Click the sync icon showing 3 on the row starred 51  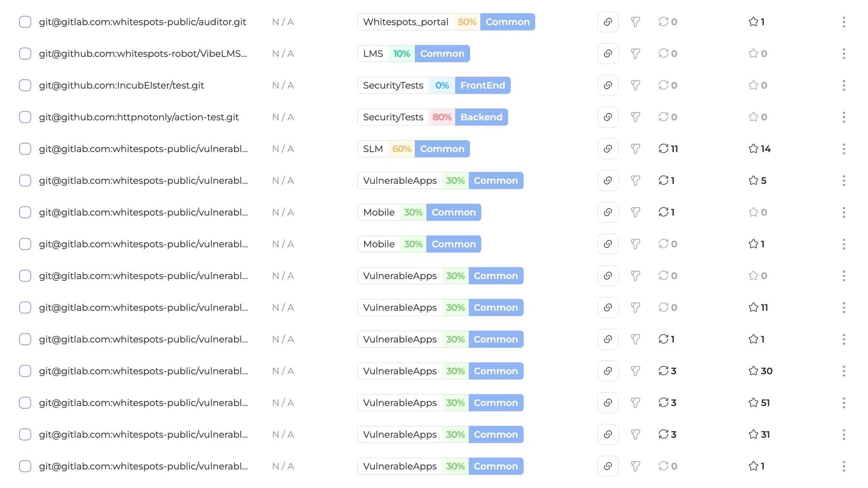click(664, 403)
